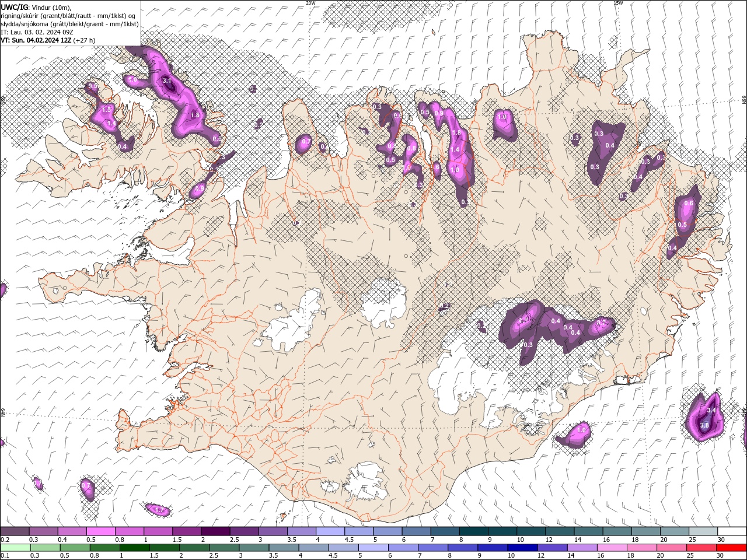
Task: Click the '20W' longitude label
Action: coord(310,3)
